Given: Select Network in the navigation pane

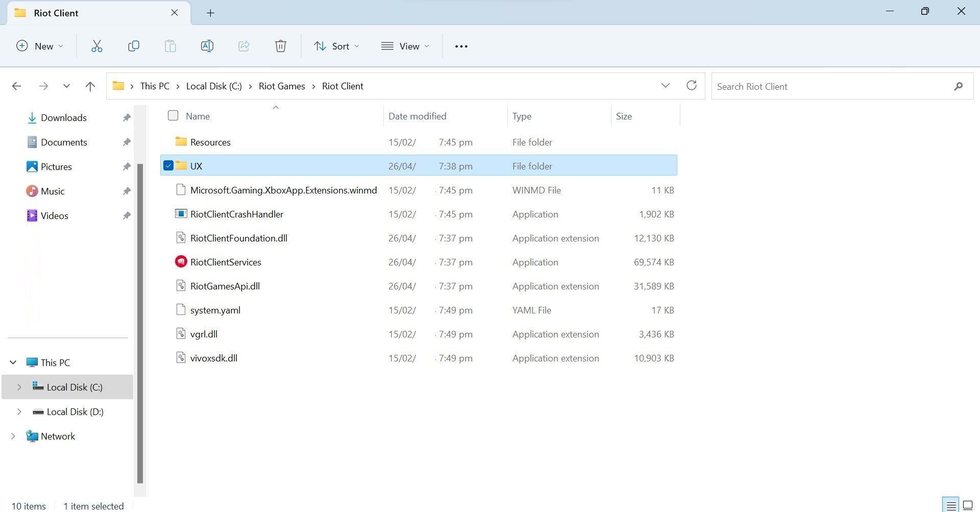Looking at the screenshot, I should coord(58,436).
